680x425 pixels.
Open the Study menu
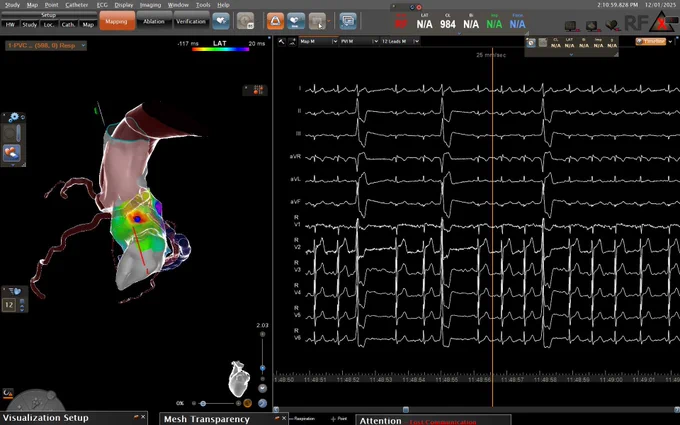point(12,5)
